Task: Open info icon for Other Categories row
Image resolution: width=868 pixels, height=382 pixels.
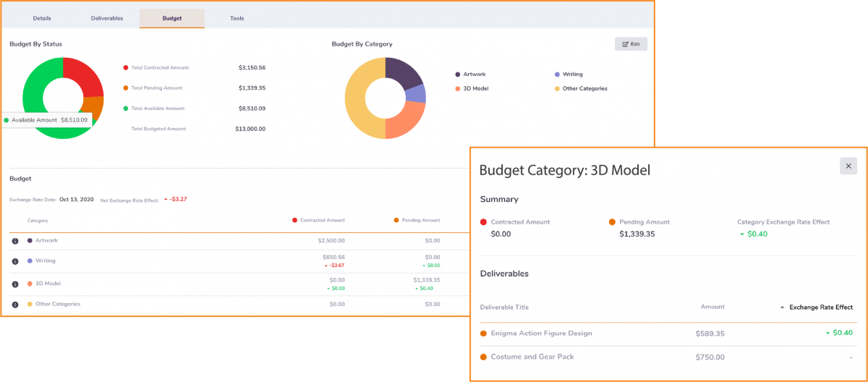Action: click(15, 305)
